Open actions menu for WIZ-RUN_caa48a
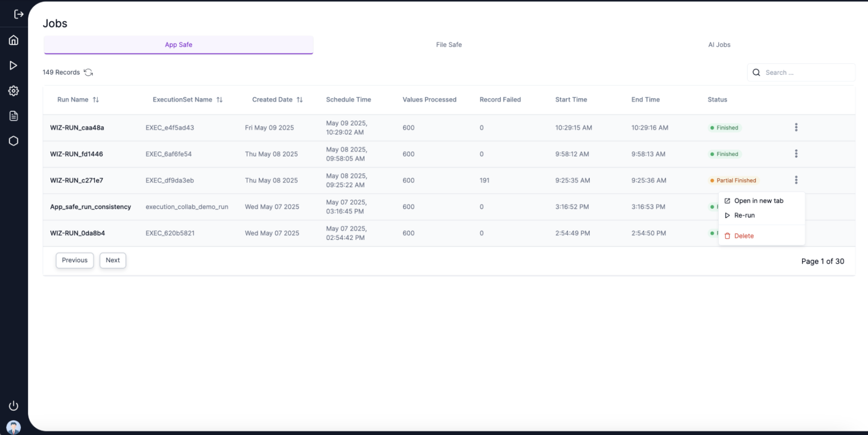868x435 pixels. click(796, 128)
